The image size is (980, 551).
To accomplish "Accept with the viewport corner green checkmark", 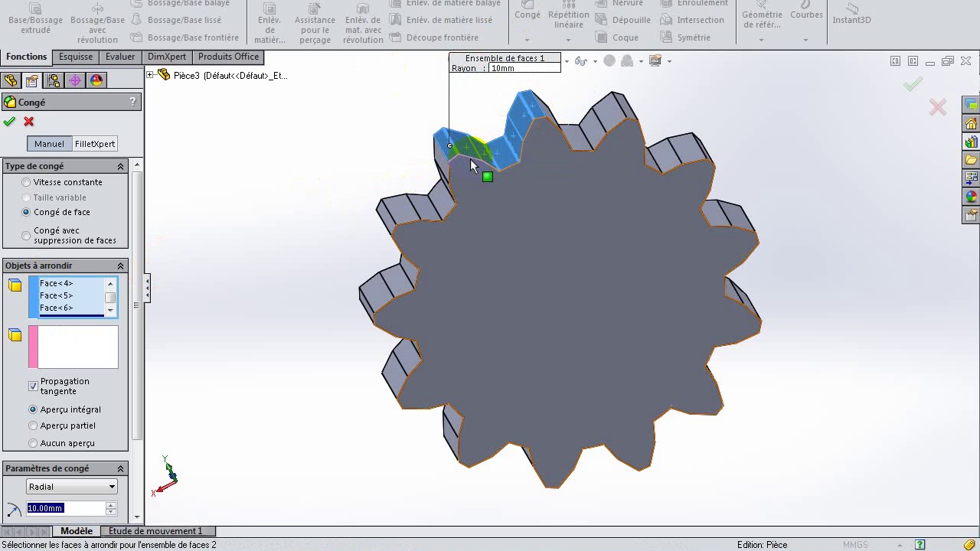I will (913, 85).
